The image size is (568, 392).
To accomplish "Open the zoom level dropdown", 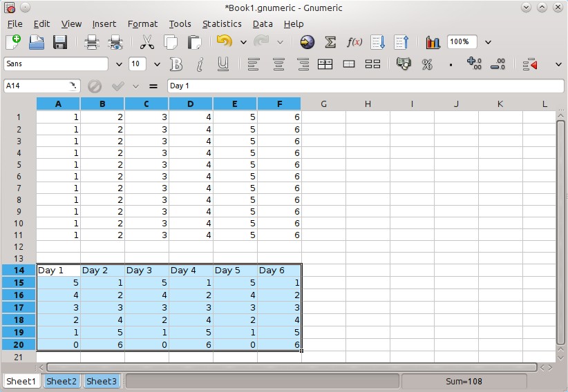I will click(x=488, y=42).
